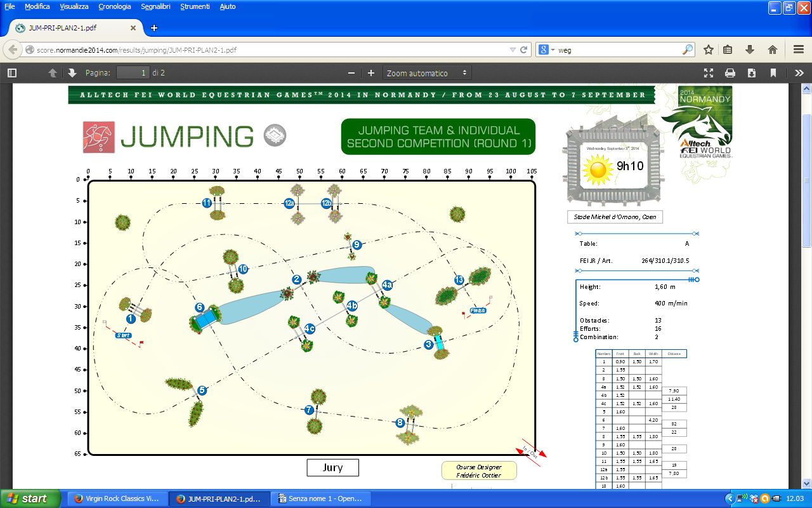Open the Google search engine selector
The image size is (812, 508).
coord(546,50)
